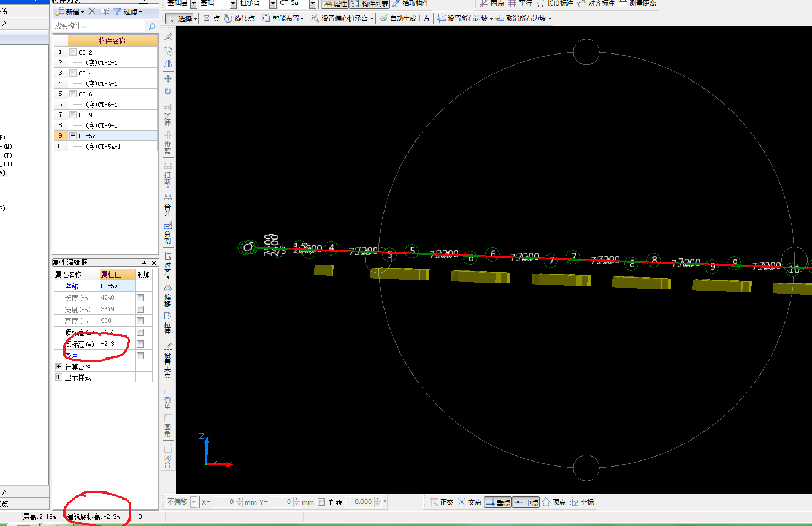Click the 对齐标注 aligned dimension tool

click(x=596, y=3)
